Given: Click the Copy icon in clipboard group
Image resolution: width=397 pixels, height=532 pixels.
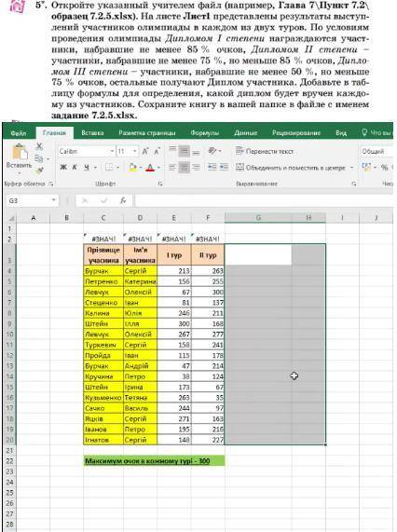Looking at the screenshot, I should 39,158.
